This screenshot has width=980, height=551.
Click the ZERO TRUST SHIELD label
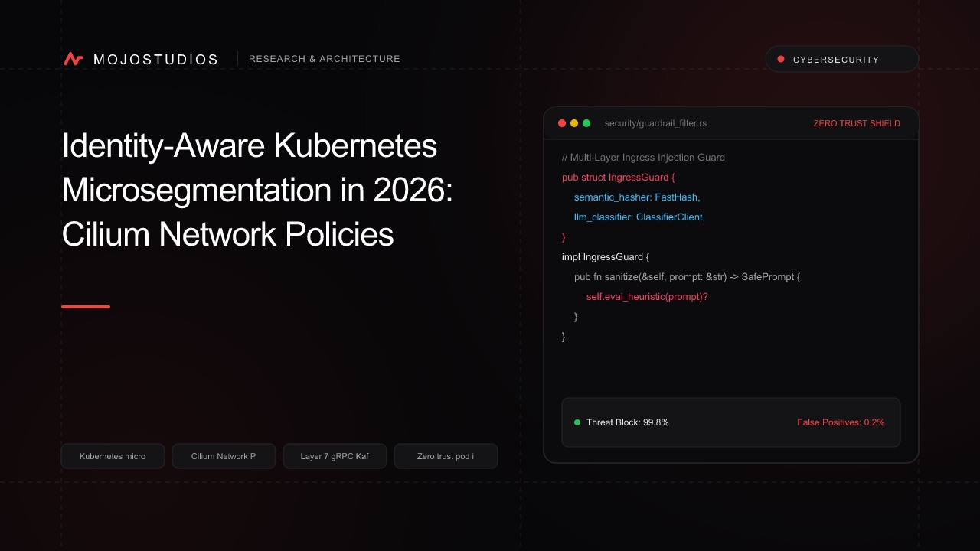pos(857,123)
